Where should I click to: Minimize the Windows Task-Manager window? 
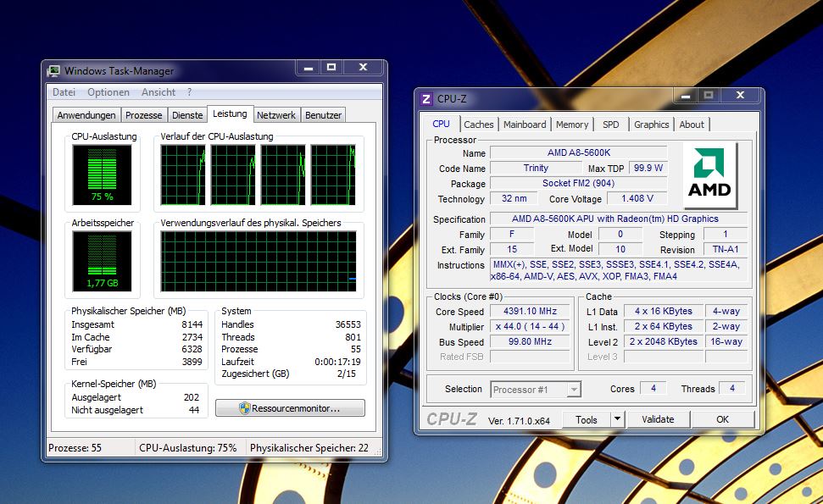click(x=309, y=67)
